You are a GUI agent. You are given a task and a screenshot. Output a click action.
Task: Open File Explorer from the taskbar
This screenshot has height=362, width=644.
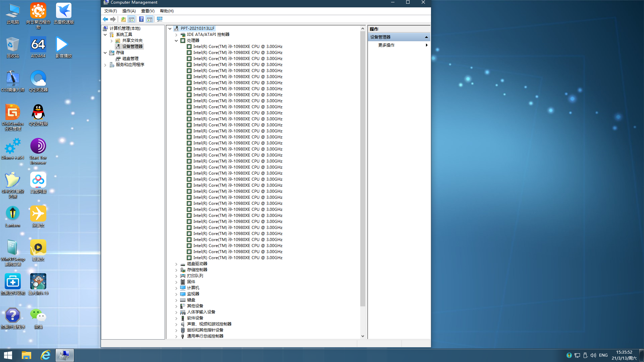click(26, 355)
